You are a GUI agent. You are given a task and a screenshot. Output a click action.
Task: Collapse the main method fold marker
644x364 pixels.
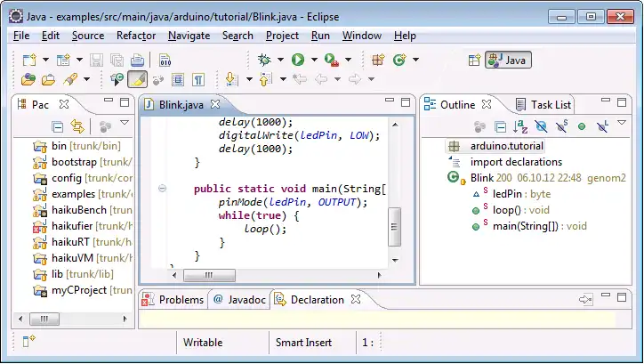162,189
